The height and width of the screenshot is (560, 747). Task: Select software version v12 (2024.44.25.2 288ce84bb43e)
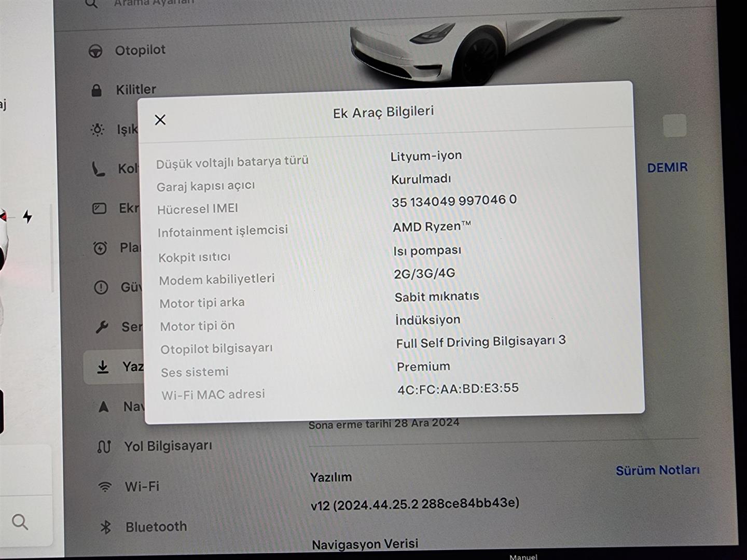pyautogui.click(x=415, y=504)
